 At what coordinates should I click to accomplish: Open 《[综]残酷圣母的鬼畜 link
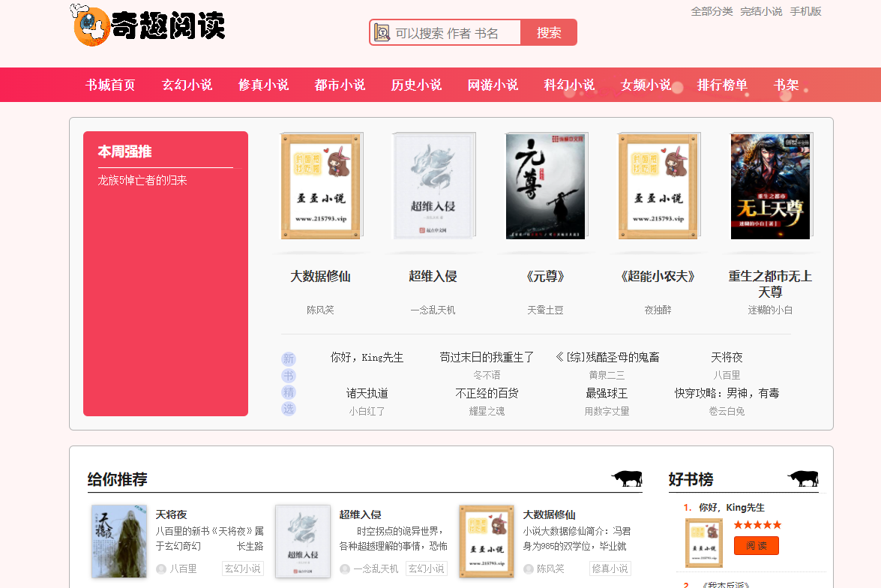tap(607, 358)
